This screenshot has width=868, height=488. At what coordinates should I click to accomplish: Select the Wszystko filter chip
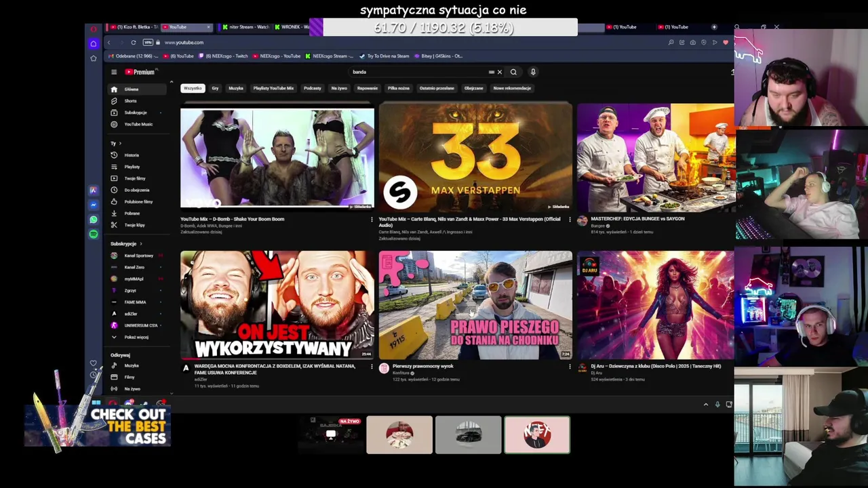click(x=193, y=88)
